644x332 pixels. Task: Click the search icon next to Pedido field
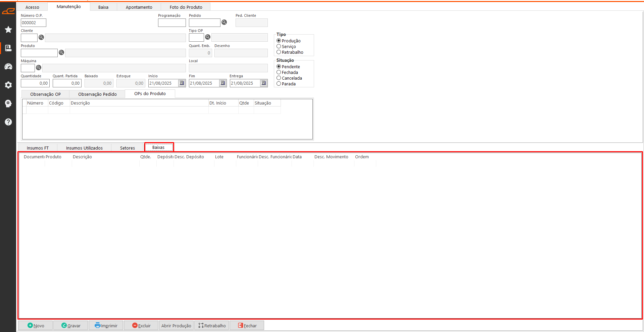224,22
